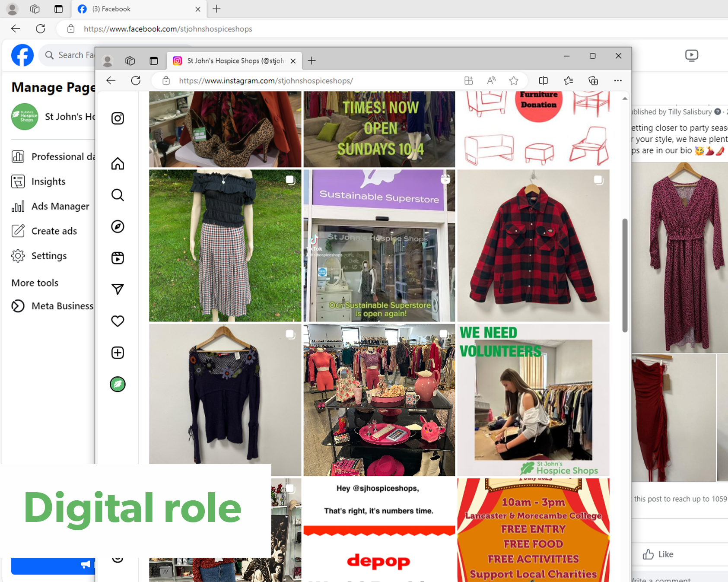Open the Instagram profile avatar icon
This screenshot has height=582, width=728.
(118, 384)
